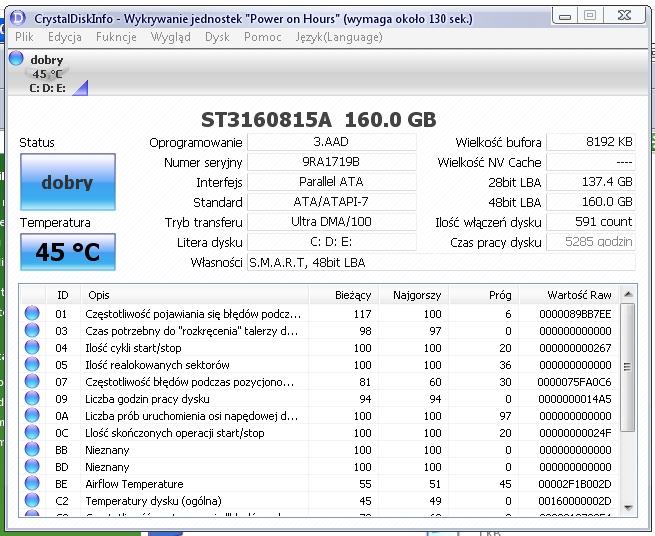The height and width of the screenshot is (536, 655).
Task: Click the 45 °C temperature button
Action: coord(68,252)
